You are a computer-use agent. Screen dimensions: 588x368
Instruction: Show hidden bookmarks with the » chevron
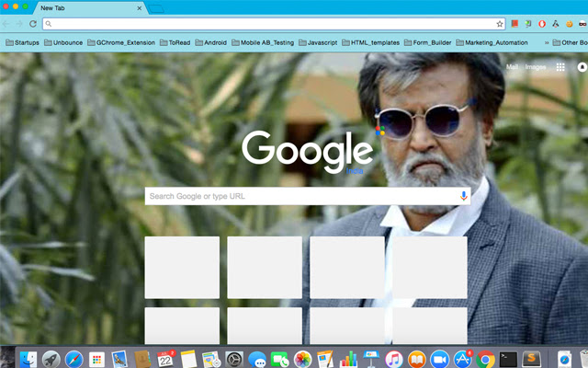547,43
